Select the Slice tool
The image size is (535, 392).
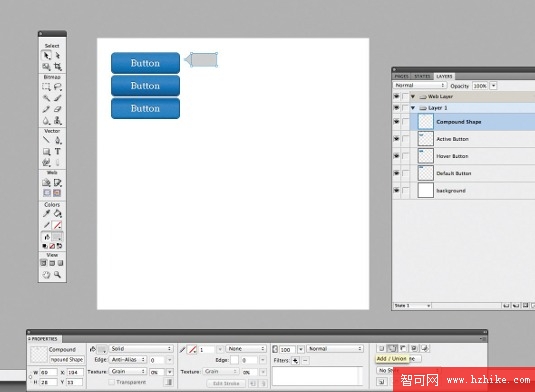58,183
